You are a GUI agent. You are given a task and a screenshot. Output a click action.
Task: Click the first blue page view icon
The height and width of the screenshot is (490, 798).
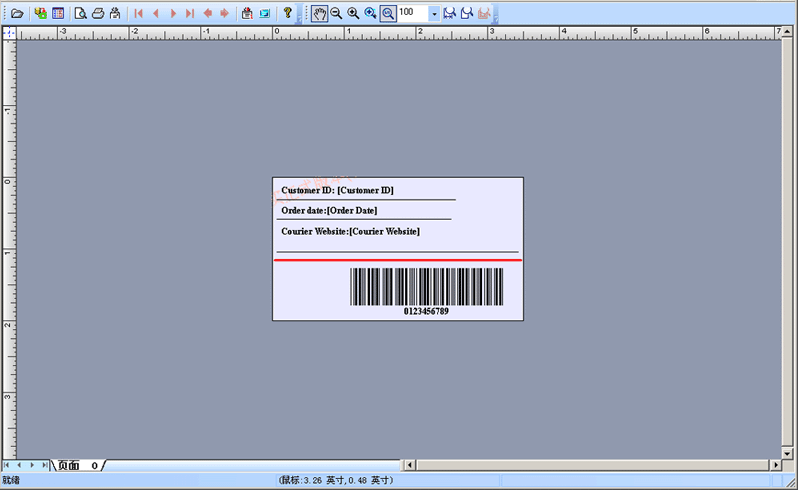pyautogui.click(x=449, y=13)
